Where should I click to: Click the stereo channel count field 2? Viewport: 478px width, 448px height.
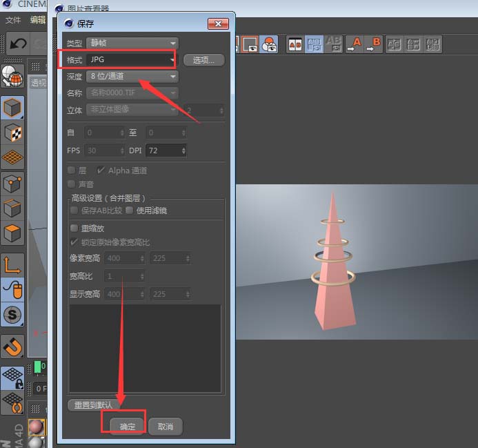click(204, 110)
